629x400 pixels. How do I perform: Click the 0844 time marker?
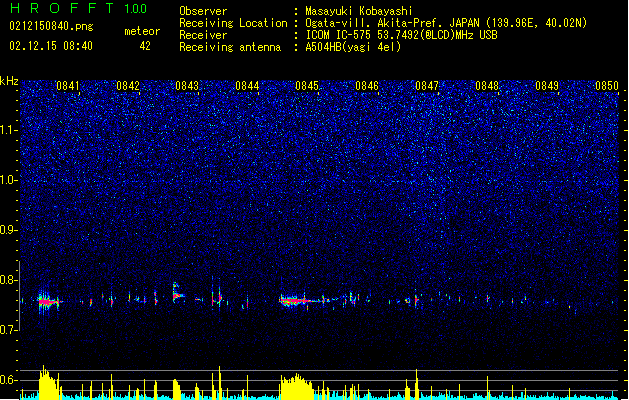[x=247, y=86]
